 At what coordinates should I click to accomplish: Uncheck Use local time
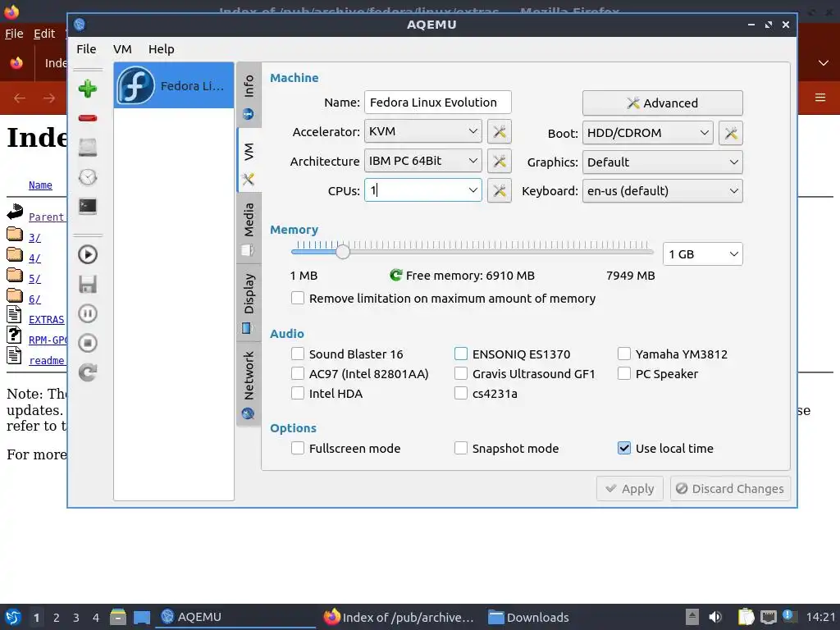point(624,448)
